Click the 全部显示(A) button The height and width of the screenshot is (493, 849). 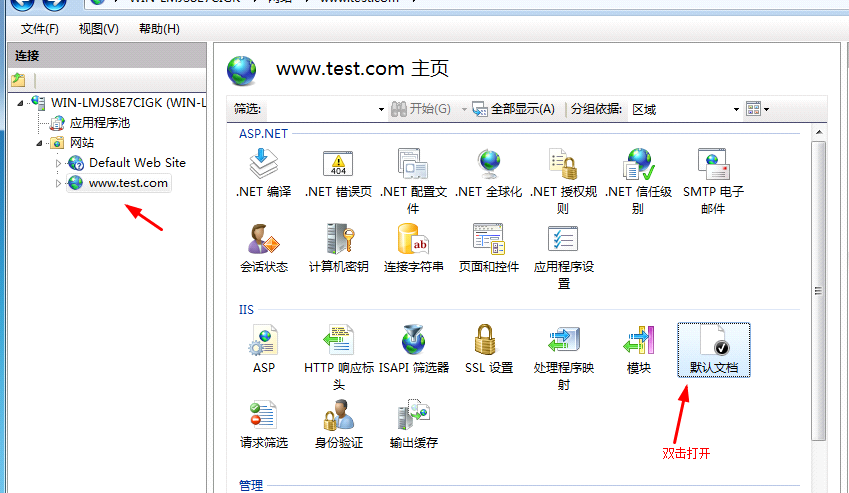[x=513, y=109]
